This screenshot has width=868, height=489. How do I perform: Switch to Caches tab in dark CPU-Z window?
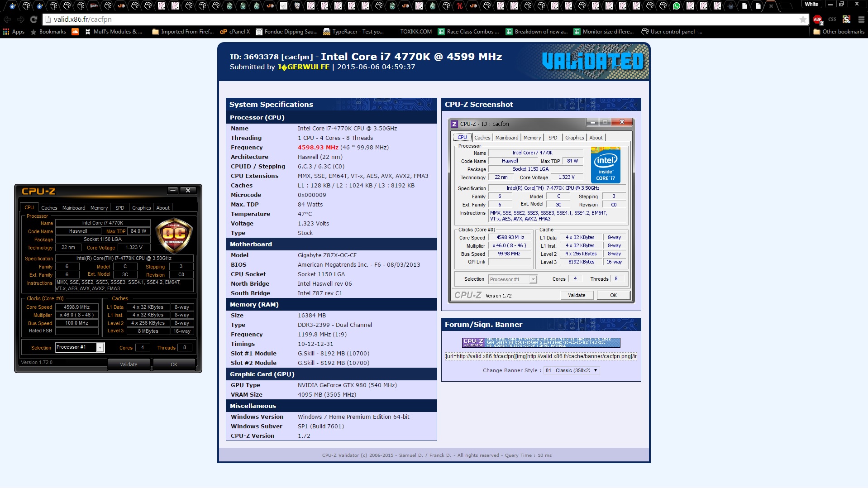tap(49, 208)
